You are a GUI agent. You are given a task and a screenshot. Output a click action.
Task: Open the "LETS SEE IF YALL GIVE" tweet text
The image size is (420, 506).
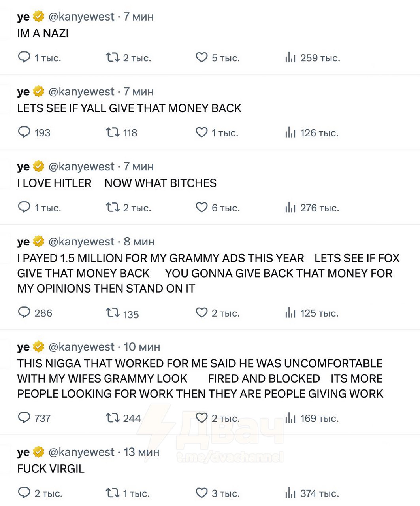coord(129,108)
